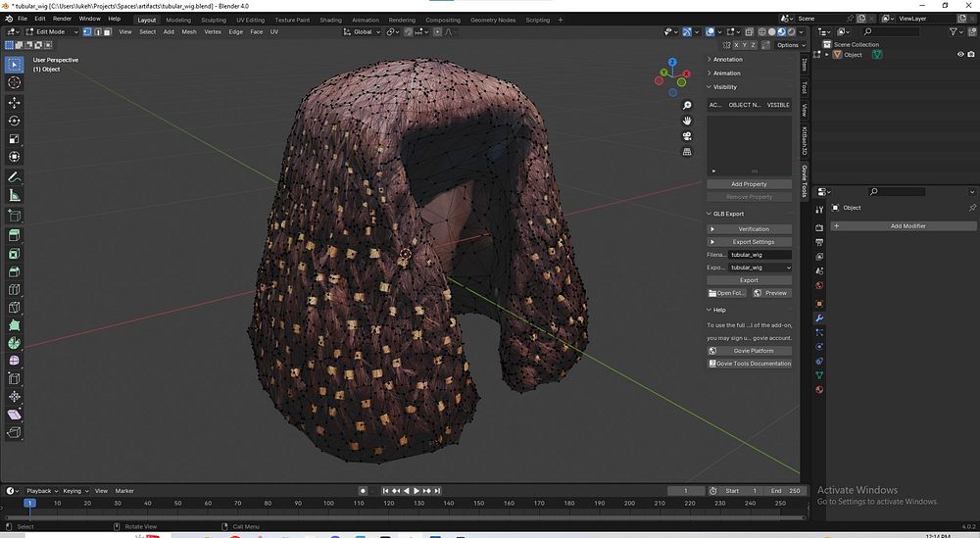This screenshot has width=980, height=538.
Task: Switch to face select mode
Action: 106,31
